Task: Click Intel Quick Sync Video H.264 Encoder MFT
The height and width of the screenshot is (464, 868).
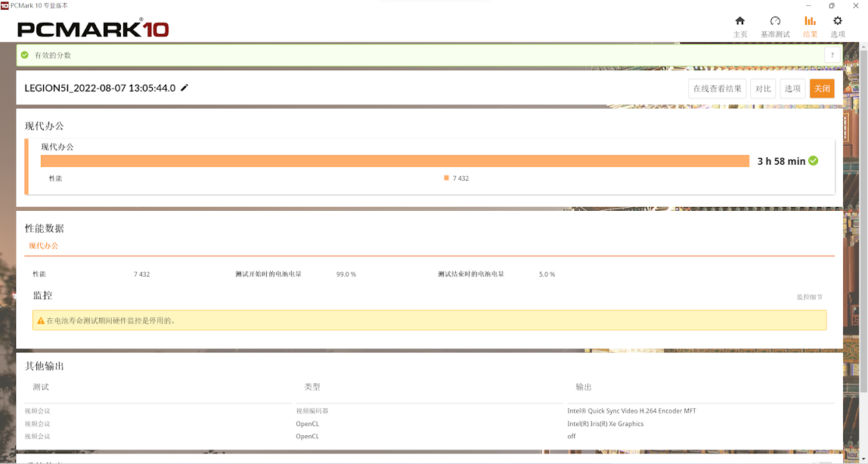Action: coord(631,411)
